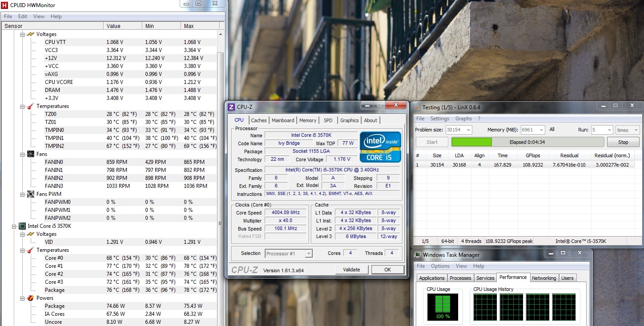The height and width of the screenshot is (326, 644).
Task: Click the Powers flame icon
Action: [x=31, y=298]
